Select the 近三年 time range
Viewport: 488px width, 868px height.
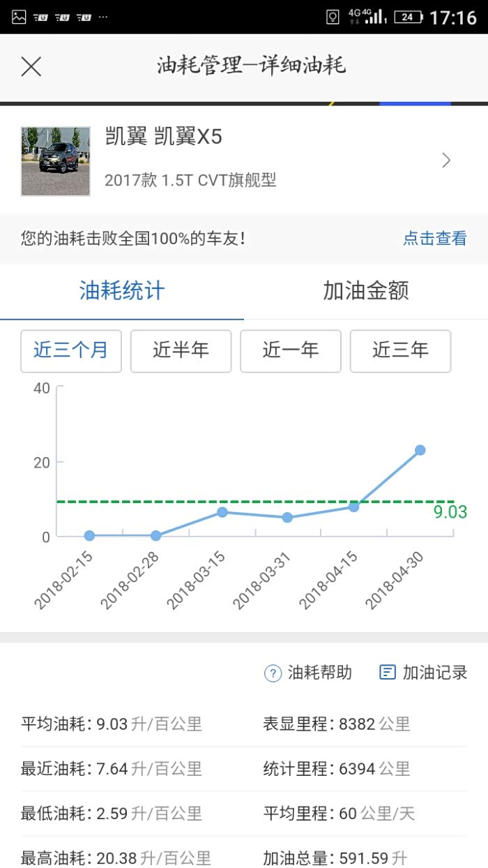[x=400, y=351]
